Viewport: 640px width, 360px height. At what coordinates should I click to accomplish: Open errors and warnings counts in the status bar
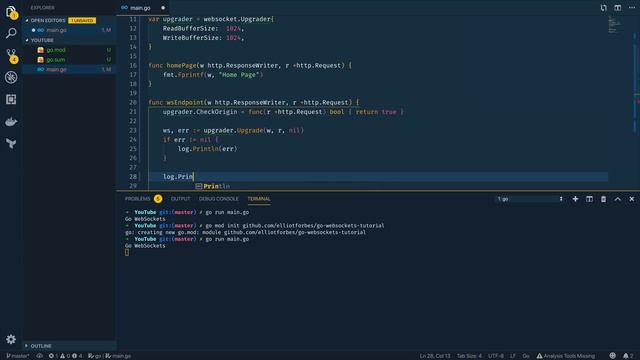click(65, 356)
